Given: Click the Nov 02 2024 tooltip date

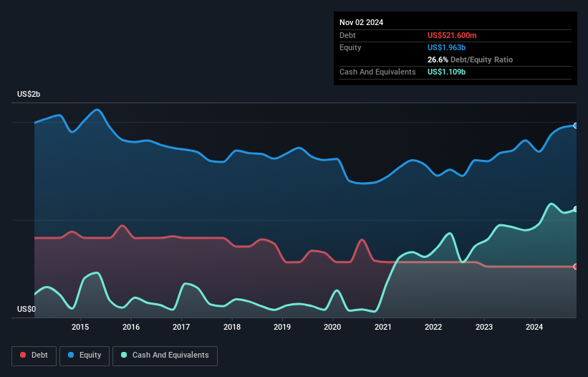Looking at the screenshot, I should tap(361, 22).
